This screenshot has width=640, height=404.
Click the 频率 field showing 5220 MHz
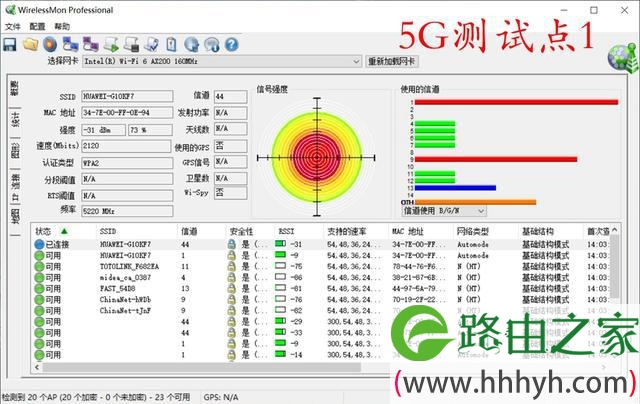pos(127,211)
